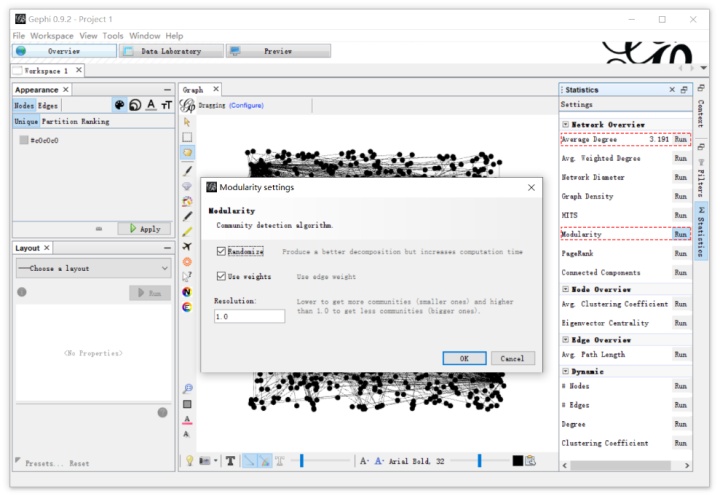Image resolution: width=720 pixels, height=499 pixels.
Task: Click the reset label colors icon
Action: [187, 420]
